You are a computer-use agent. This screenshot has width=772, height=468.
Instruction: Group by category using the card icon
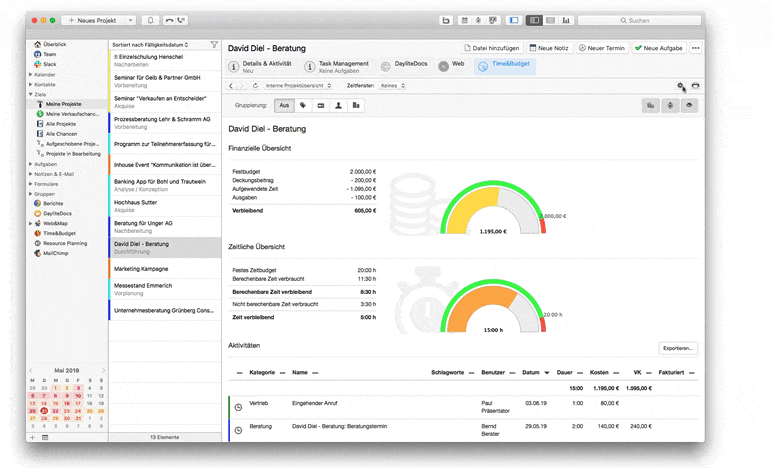pyautogui.click(x=321, y=105)
